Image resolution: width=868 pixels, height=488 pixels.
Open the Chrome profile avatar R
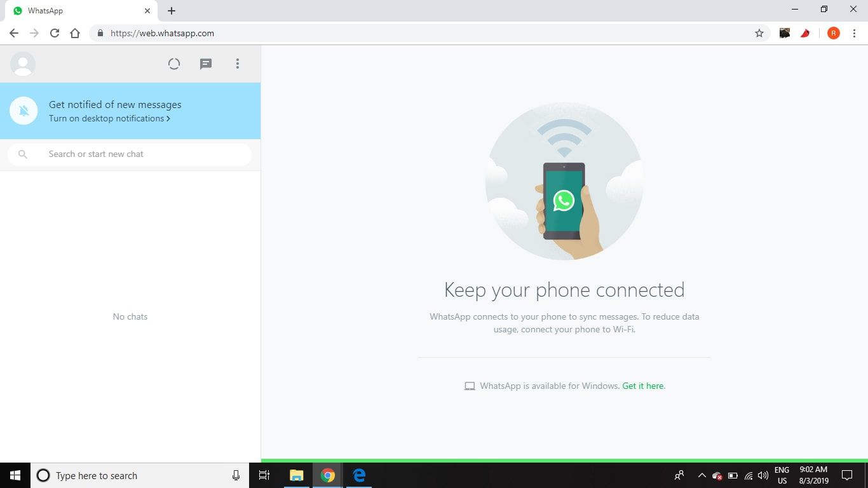point(833,33)
